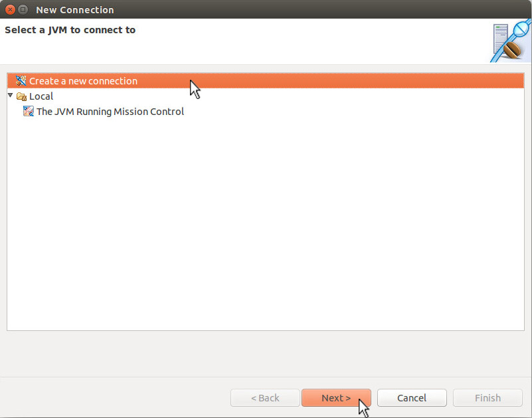This screenshot has height=418, width=532.
Task: Close the New Connection window
Action: pyautogui.click(x=11, y=10)
